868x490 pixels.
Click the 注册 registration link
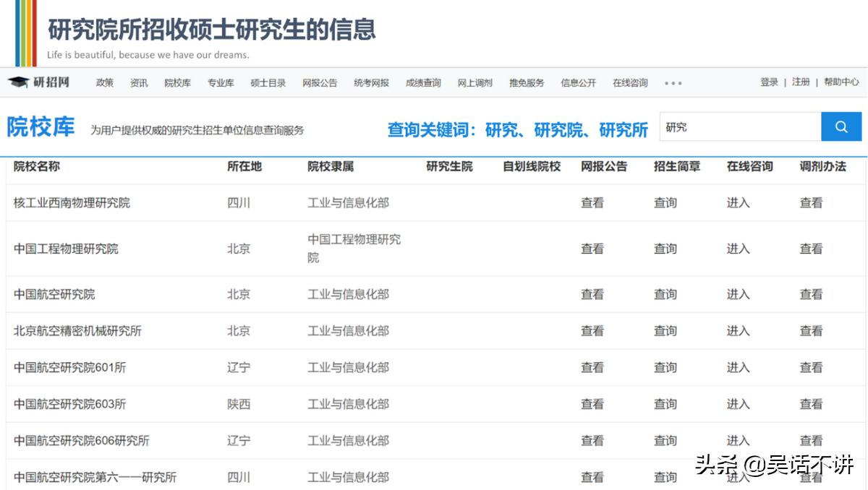coord(800,82)
